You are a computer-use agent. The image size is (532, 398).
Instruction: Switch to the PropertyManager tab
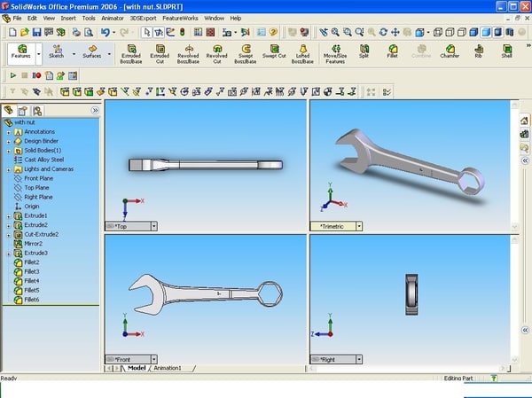pos(23,111)
